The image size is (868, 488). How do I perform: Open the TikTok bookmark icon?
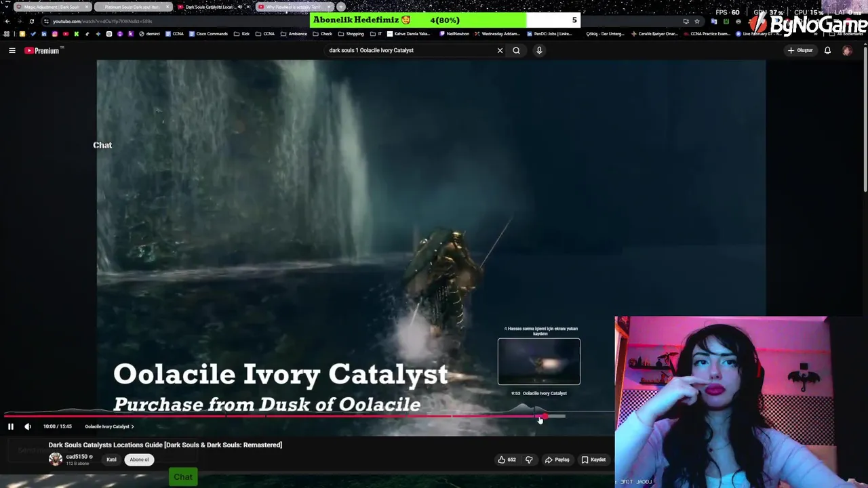pyautogui.click(x=87, y=34)
